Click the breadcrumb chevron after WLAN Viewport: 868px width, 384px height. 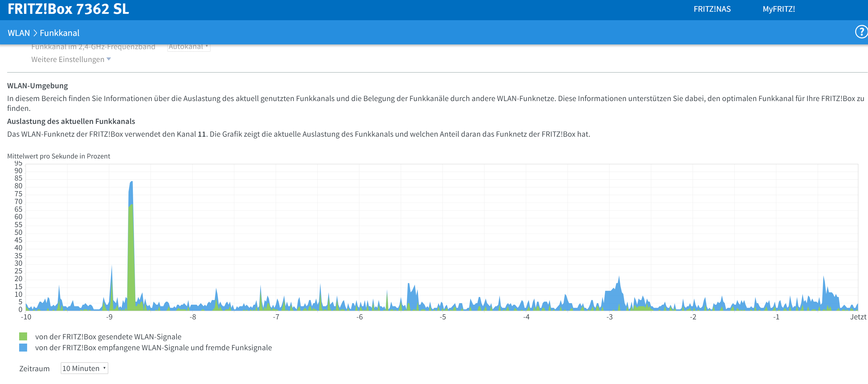coord(35,33)
